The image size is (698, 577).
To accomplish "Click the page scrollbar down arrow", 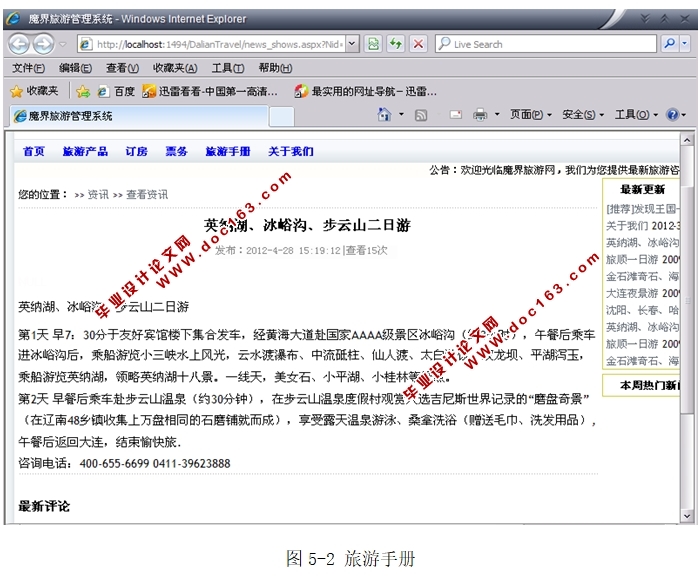I will tap(687, 516).
